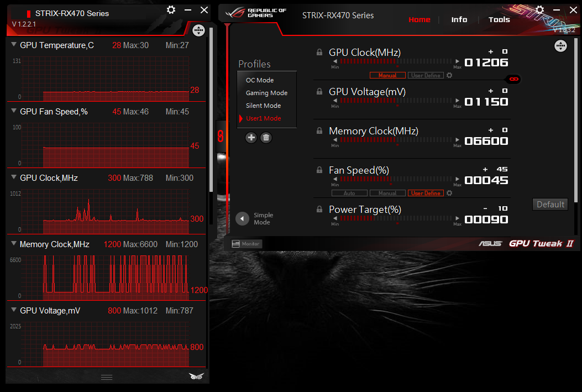Screen dimensions: 582x392
Task: Collapse the GPU Clock,MHz graph
Action: (14, 177)
